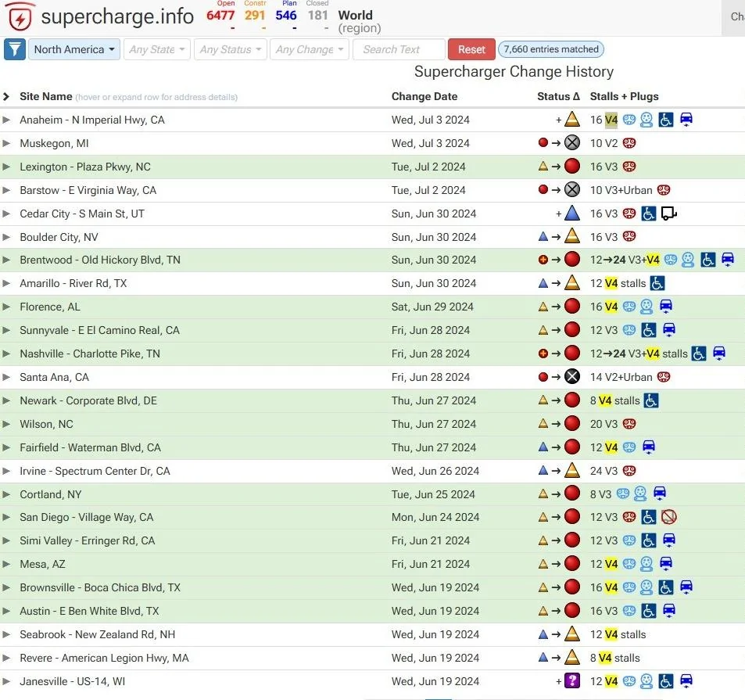Click the expansion red circle icon in Brentwood row

(543, 260)
